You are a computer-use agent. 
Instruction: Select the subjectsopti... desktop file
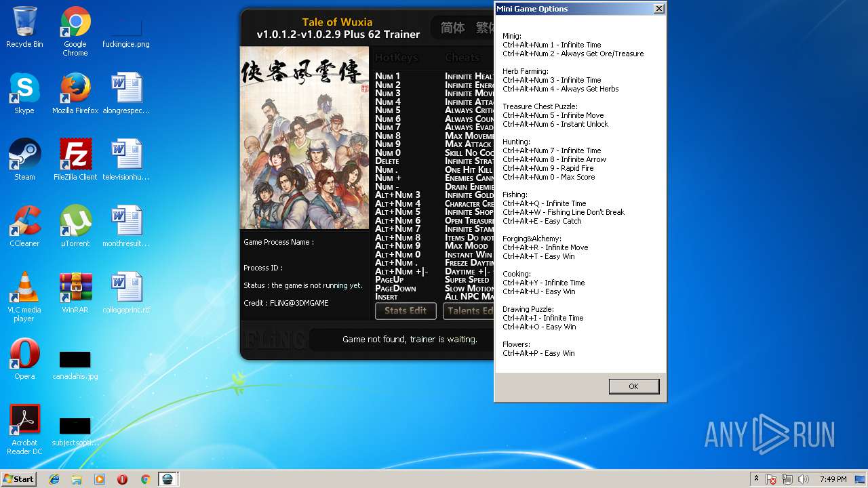75,431
